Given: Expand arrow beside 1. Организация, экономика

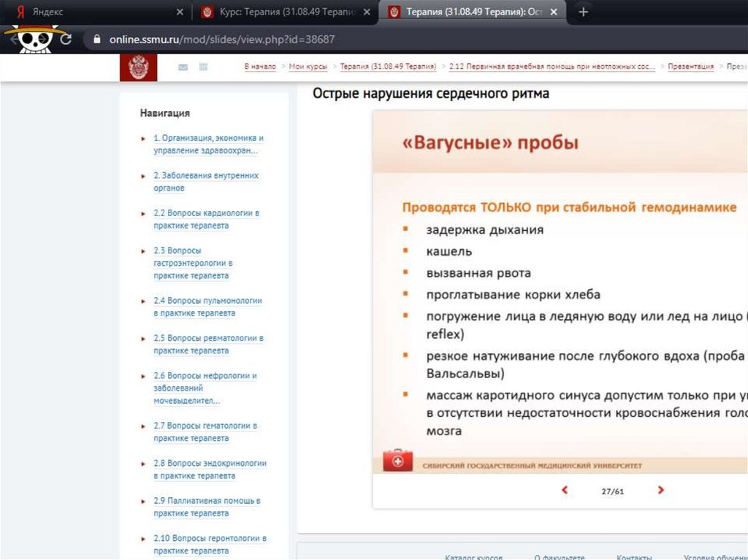Looking at the screenshot, I should (x=143, y=138).
